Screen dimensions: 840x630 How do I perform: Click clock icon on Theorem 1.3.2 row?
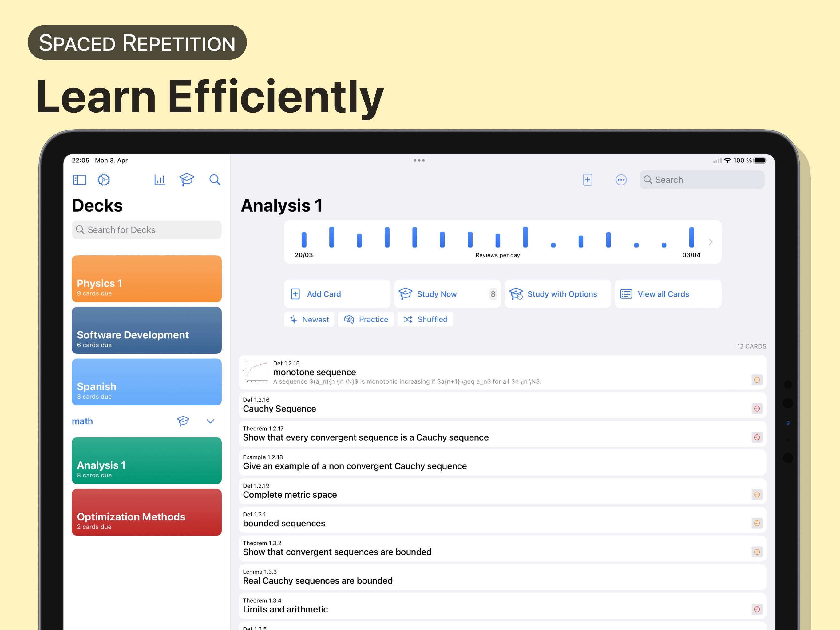pos(757,552)
